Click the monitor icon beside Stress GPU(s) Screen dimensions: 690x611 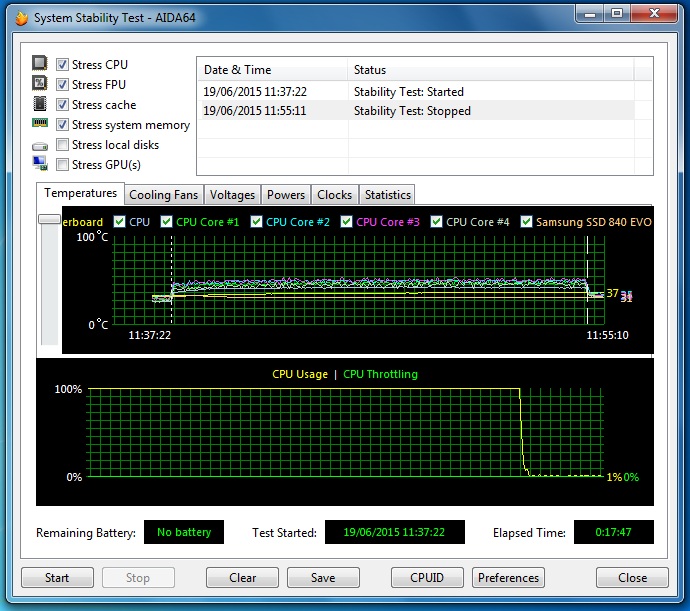pyautogui.click(x=40, y=164)
